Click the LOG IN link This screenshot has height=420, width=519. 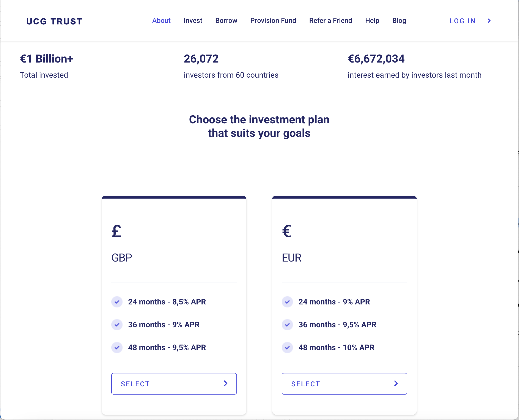462,21
